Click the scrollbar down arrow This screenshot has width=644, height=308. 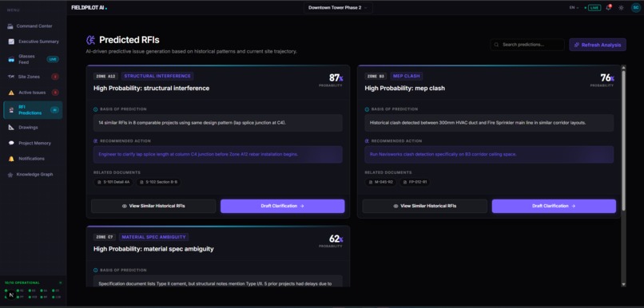[x=623, y=284]
